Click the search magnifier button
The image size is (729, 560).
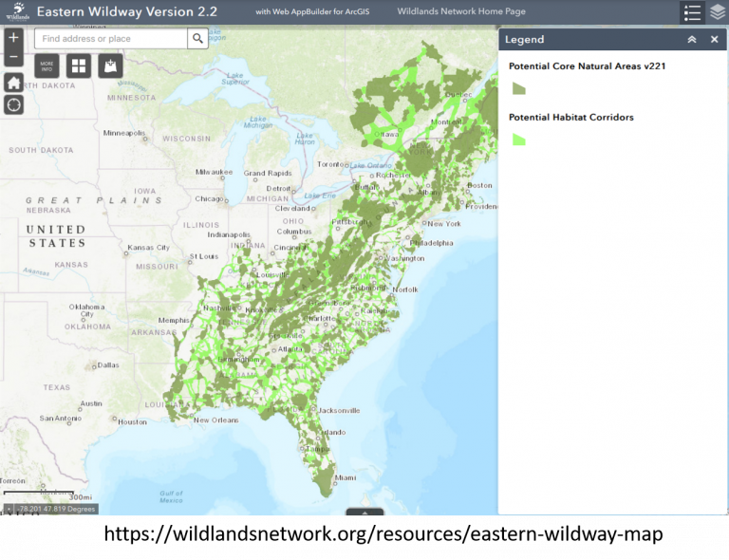(197, 39)
